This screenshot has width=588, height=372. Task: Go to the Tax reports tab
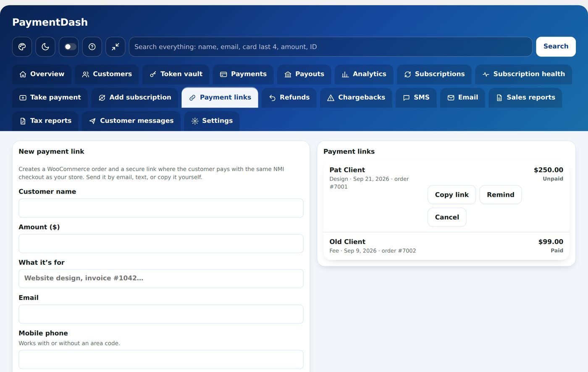click(45, 121)
